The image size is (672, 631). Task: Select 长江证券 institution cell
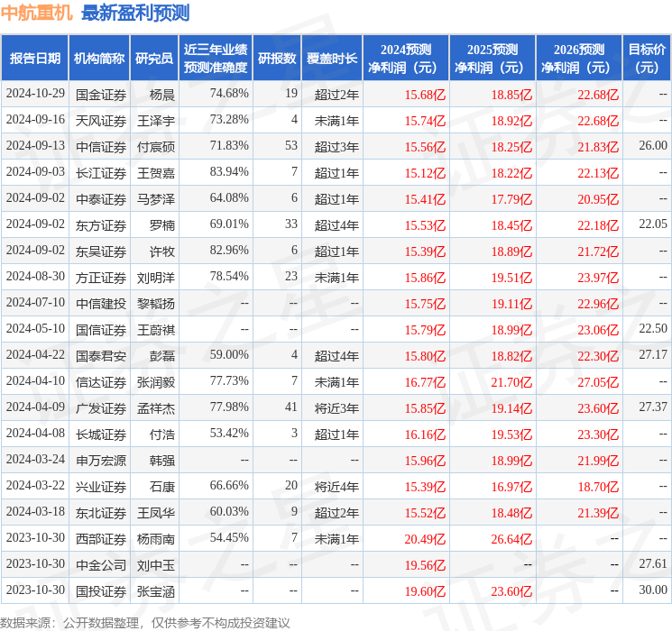[101, 173]
